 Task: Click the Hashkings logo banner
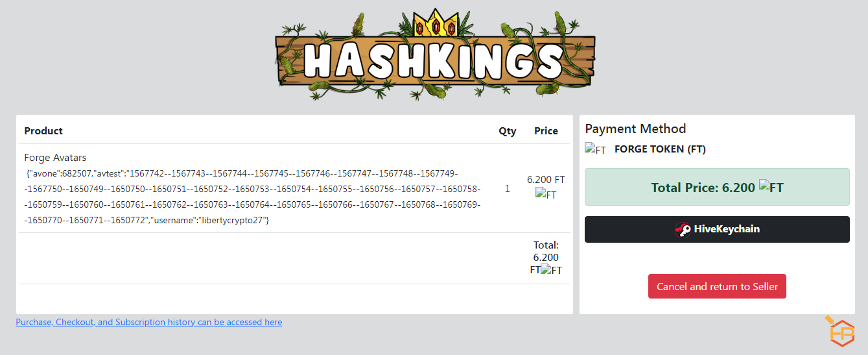434,55
